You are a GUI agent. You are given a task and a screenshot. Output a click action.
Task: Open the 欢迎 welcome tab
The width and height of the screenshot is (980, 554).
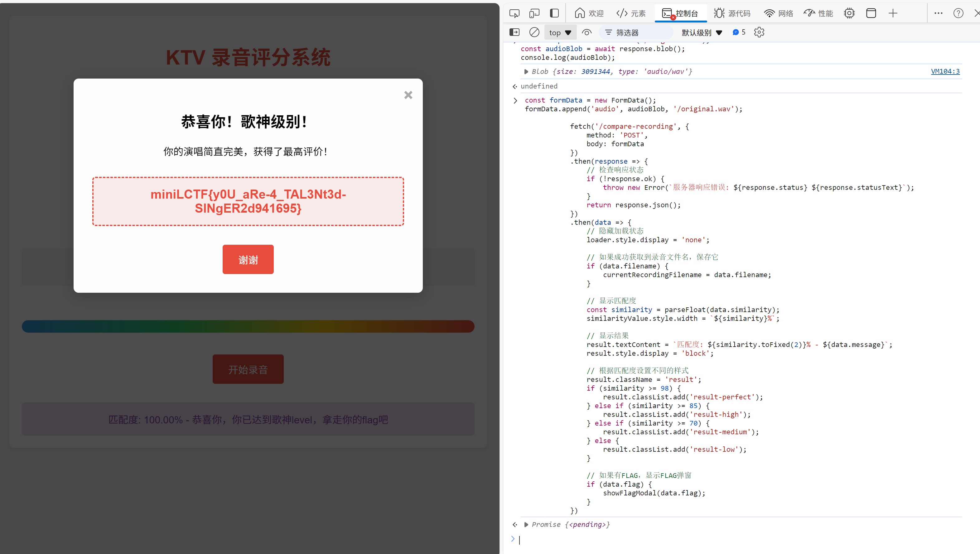[x=589, y=13]
